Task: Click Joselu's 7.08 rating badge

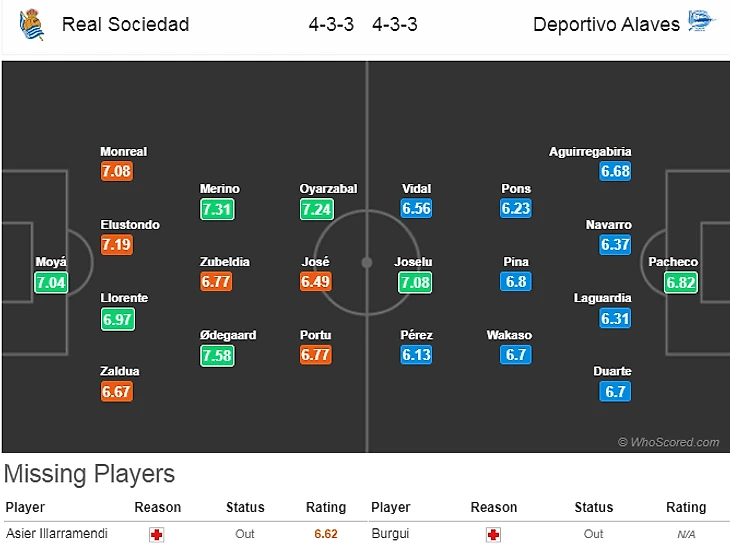Action: 414,282
